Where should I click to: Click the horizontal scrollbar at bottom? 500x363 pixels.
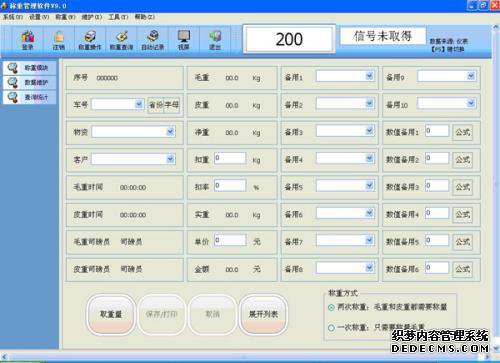point(245,357)
